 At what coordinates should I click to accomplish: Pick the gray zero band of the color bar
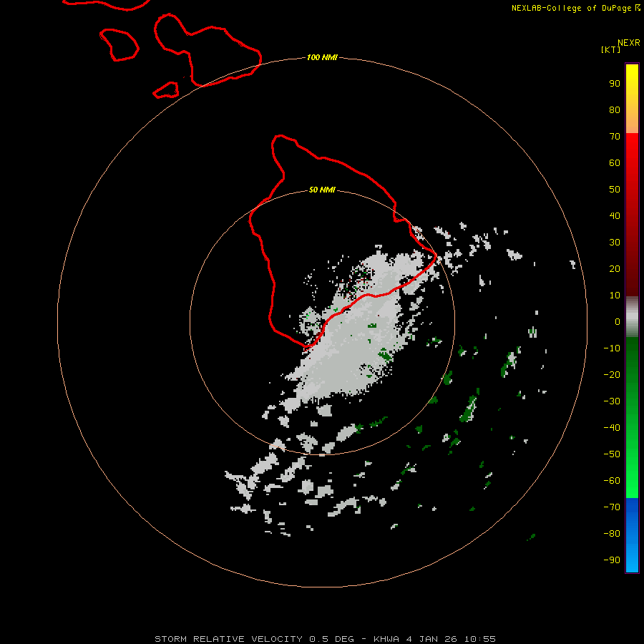[x=632, y=317]
